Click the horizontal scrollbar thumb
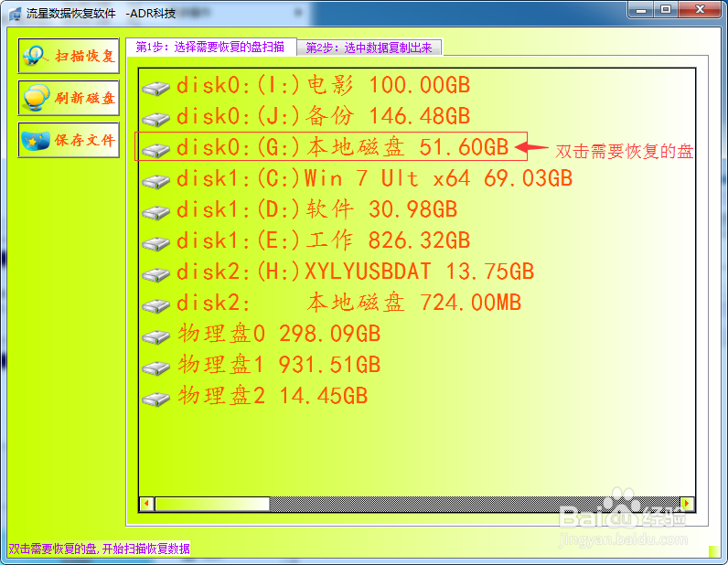This screenshot has width=728, height=565. coord(212,504)
